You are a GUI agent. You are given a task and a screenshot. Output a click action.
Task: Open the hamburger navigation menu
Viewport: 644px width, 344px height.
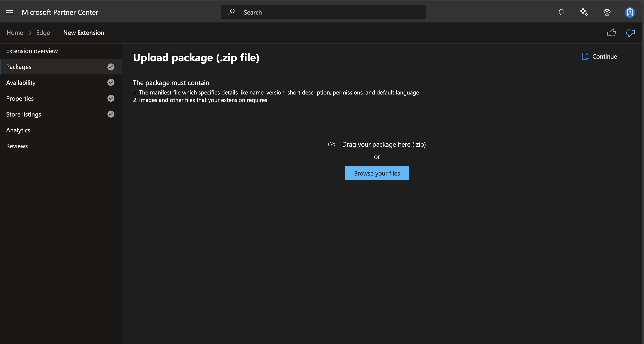[x=9, y=12]
